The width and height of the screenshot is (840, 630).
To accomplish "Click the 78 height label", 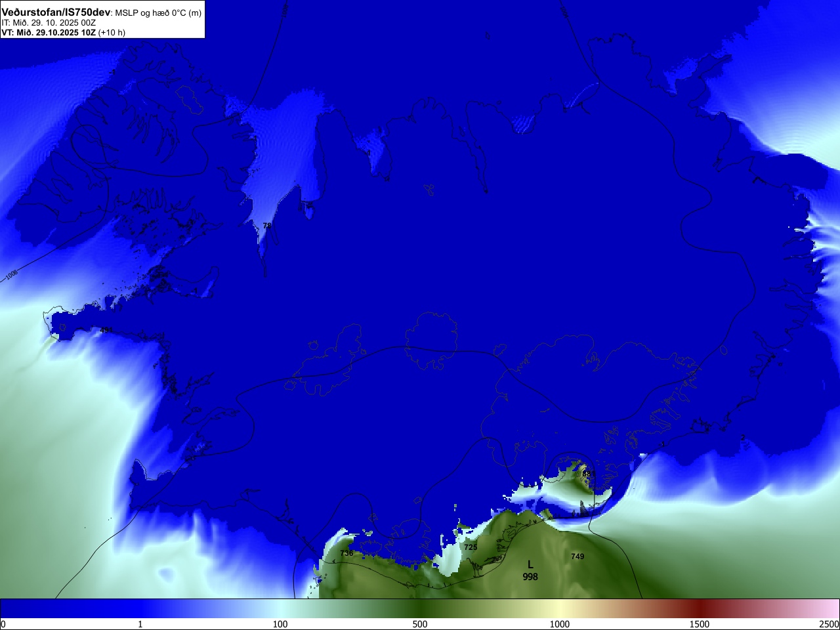I will coord(267,226).
